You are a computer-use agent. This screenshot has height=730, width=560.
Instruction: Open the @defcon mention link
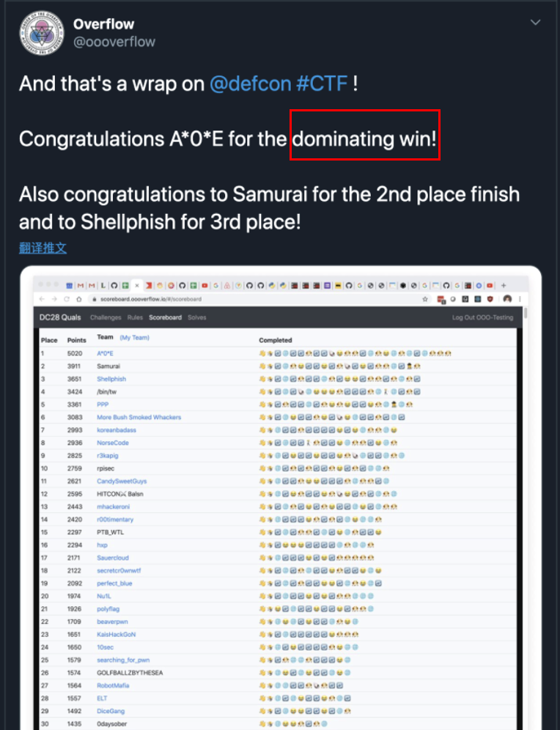click(250, 84)
